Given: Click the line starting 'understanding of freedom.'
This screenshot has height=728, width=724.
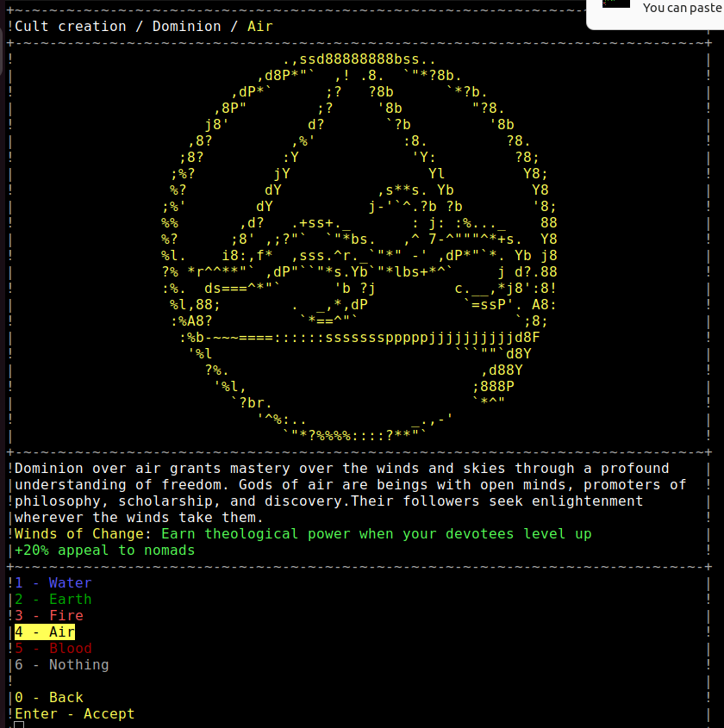Looking at the screenshot, I should tap(351, 485).
